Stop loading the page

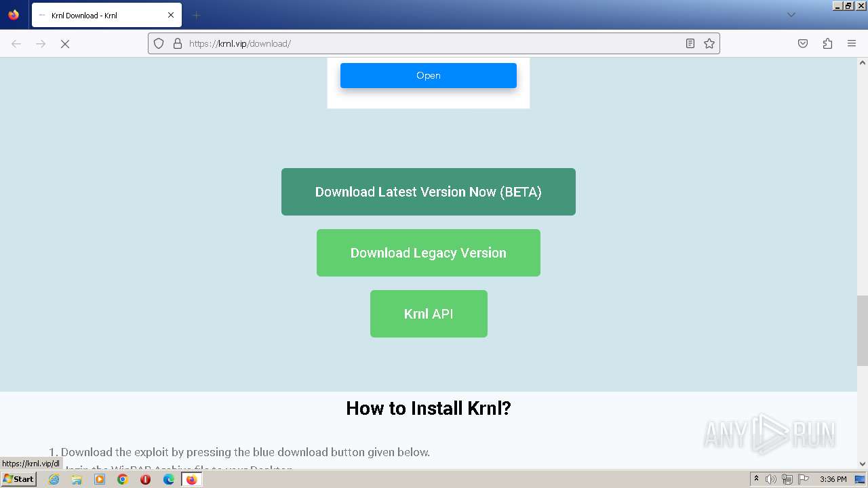coord(65,43)
